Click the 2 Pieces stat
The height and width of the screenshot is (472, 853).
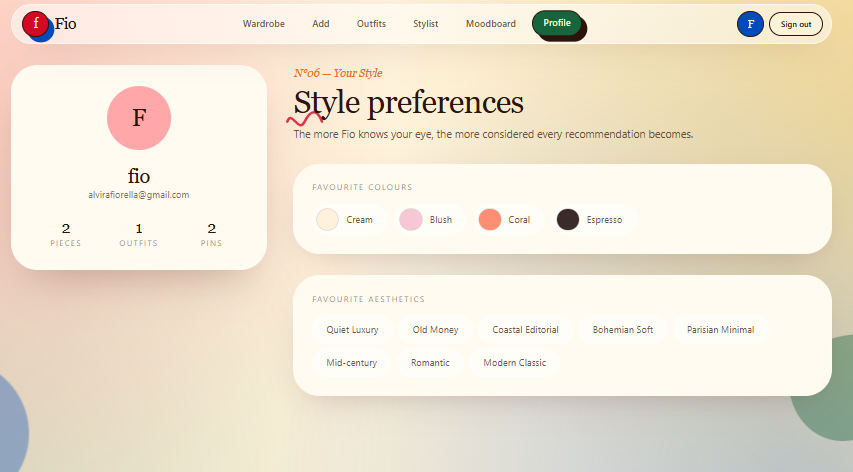66,235
